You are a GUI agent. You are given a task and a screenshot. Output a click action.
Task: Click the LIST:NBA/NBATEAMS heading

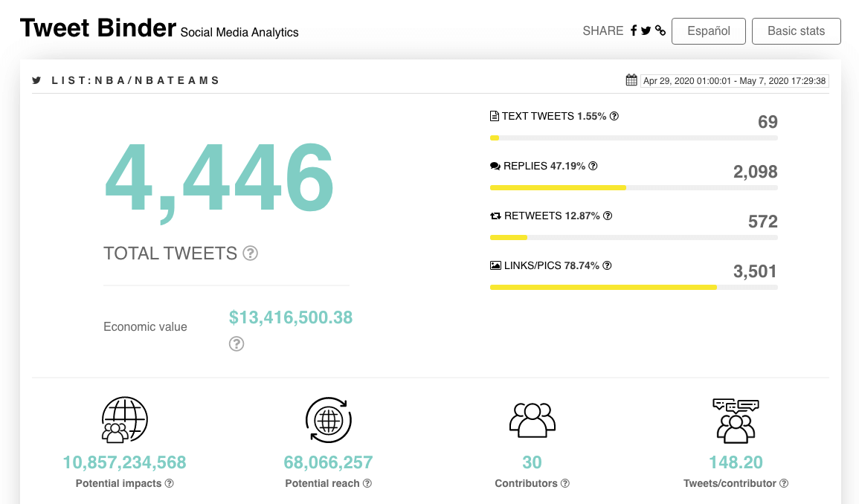pos(135,80)
